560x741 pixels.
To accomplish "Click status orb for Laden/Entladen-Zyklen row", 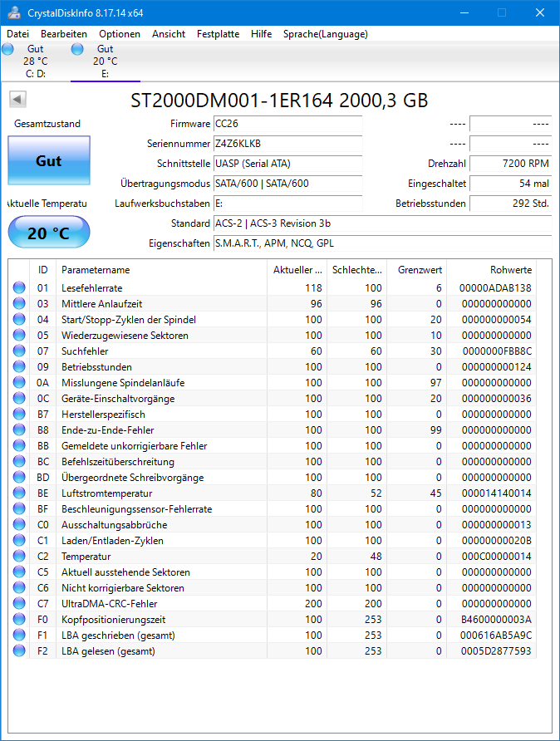I will tap(19, 540).
